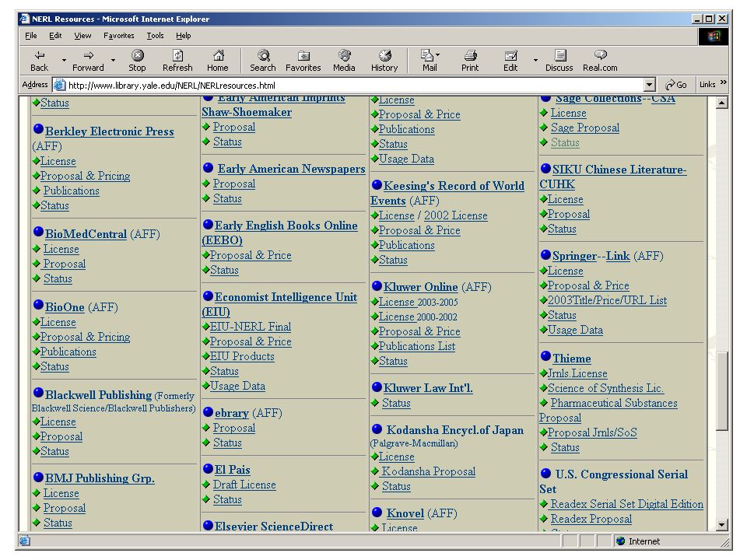Click the blue bullet beside Early American Newspapers
This screenshot has width=747, height=560.
[208, 167]
